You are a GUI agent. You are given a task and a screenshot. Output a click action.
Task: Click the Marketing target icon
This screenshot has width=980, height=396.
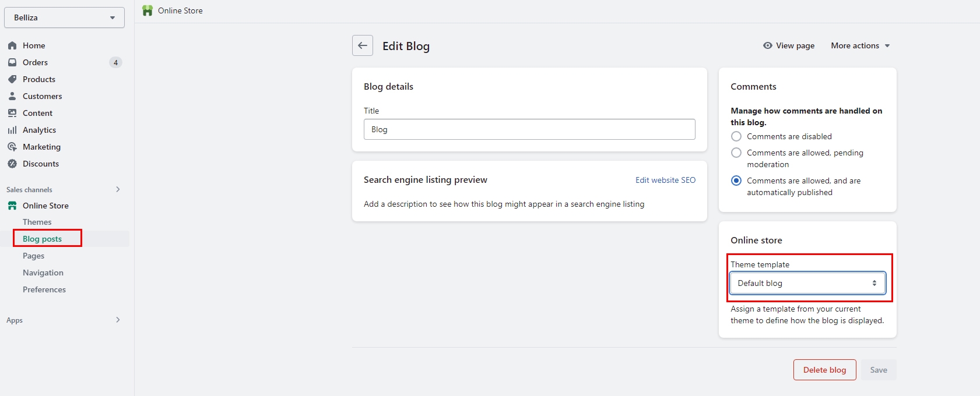(12, 147)
